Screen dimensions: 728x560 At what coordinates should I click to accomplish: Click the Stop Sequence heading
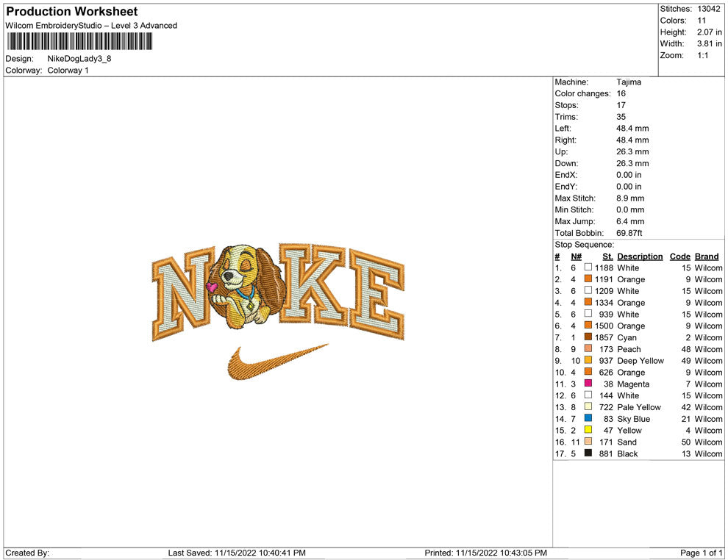(585, 245)
